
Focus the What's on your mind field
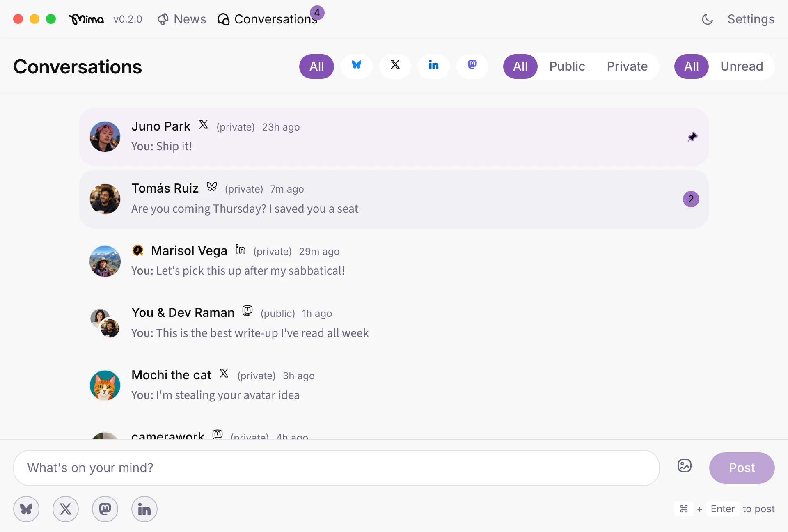tap(337, 468)
